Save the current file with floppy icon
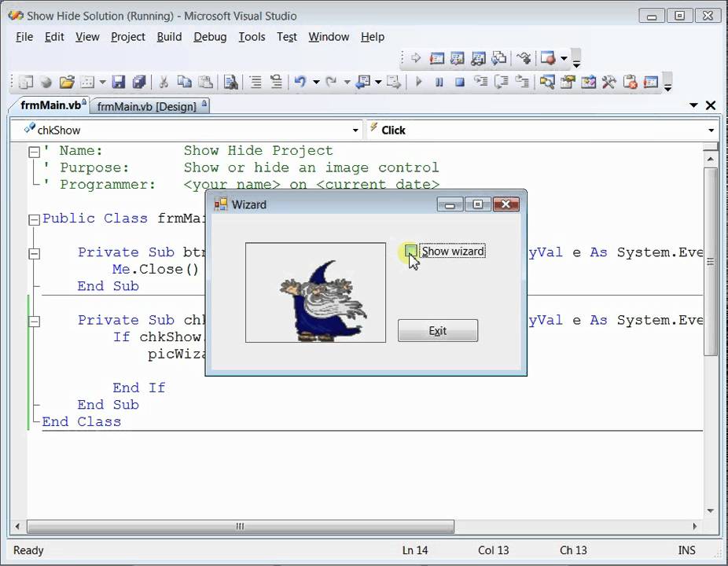 click(x=119, y=83)
